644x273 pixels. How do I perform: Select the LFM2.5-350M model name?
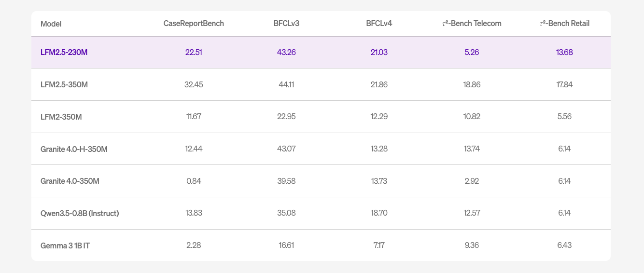pos(64,84)
